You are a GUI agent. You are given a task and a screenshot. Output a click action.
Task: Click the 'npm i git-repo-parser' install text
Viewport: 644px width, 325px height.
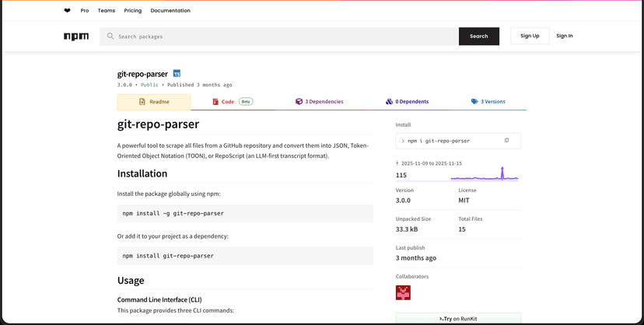(x=439, y=141)
